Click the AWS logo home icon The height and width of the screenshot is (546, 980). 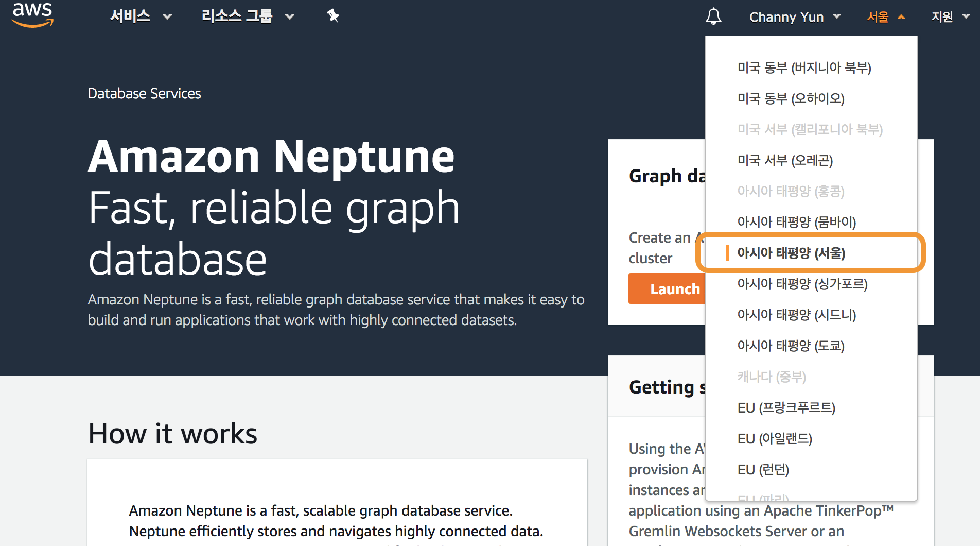32,14
